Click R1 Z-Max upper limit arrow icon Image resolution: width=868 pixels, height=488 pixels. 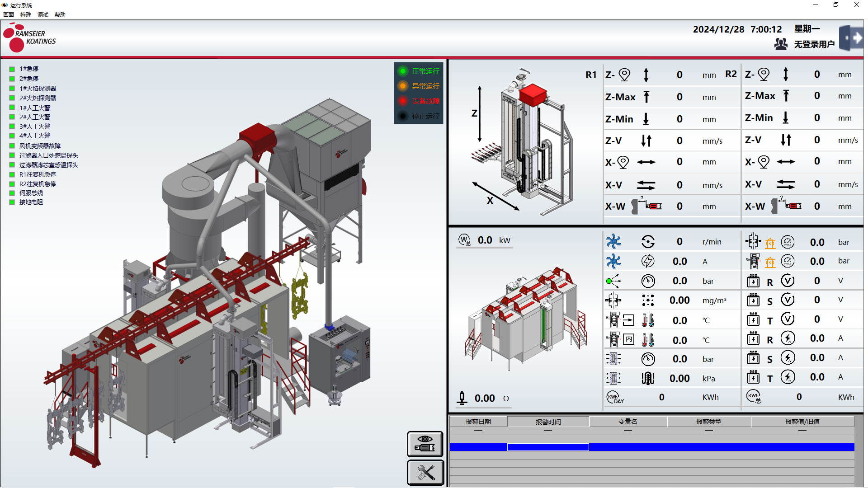[x=646, y=97]
